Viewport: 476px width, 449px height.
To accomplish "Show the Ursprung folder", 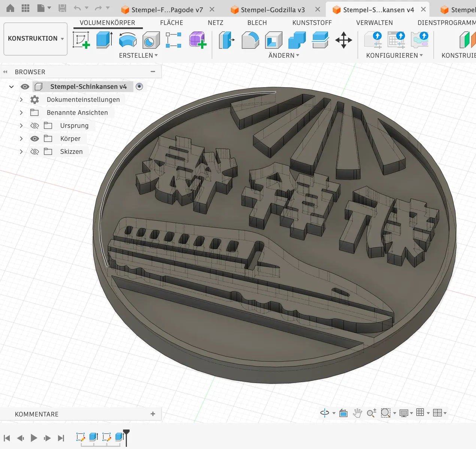I will pos(34,126).
